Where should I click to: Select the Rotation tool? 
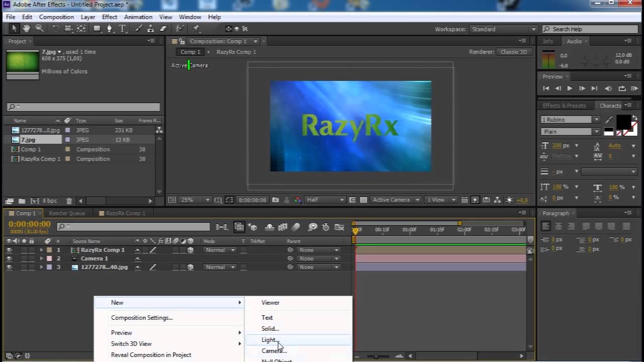[x=55, y=29]
